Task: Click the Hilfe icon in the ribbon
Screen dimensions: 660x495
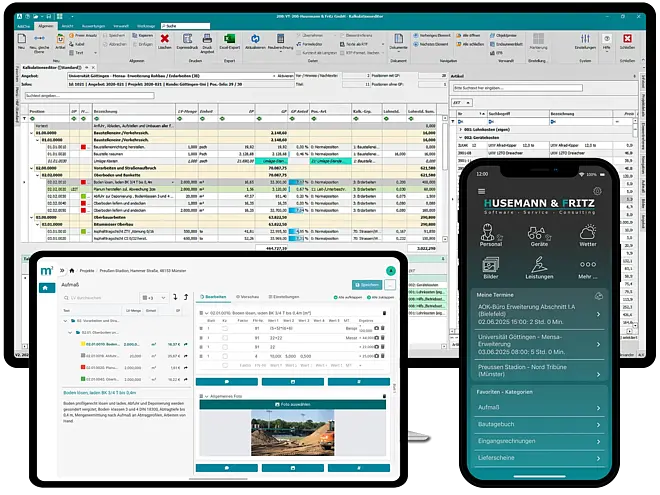Action: pyautogui.click(x=607, y=38)
